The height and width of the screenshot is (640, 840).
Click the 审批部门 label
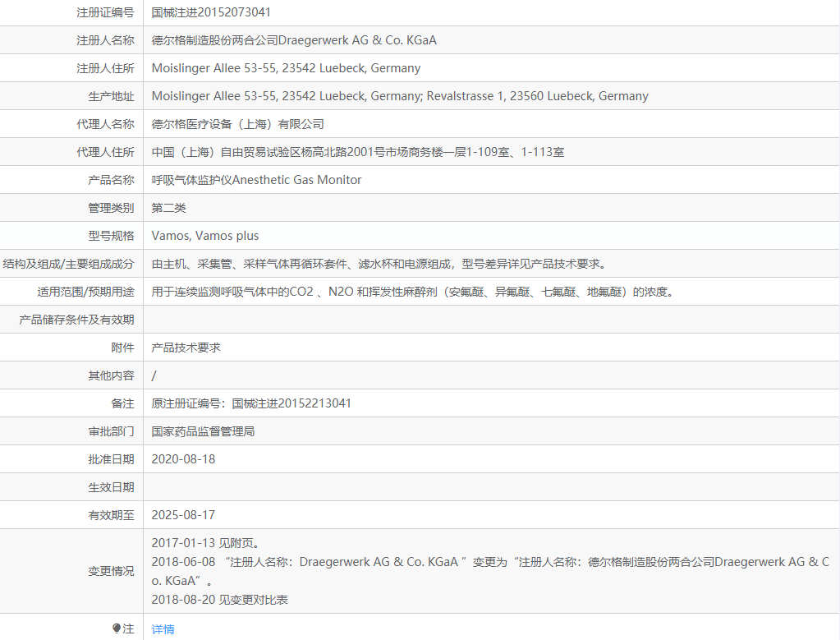tap(112, 431)
